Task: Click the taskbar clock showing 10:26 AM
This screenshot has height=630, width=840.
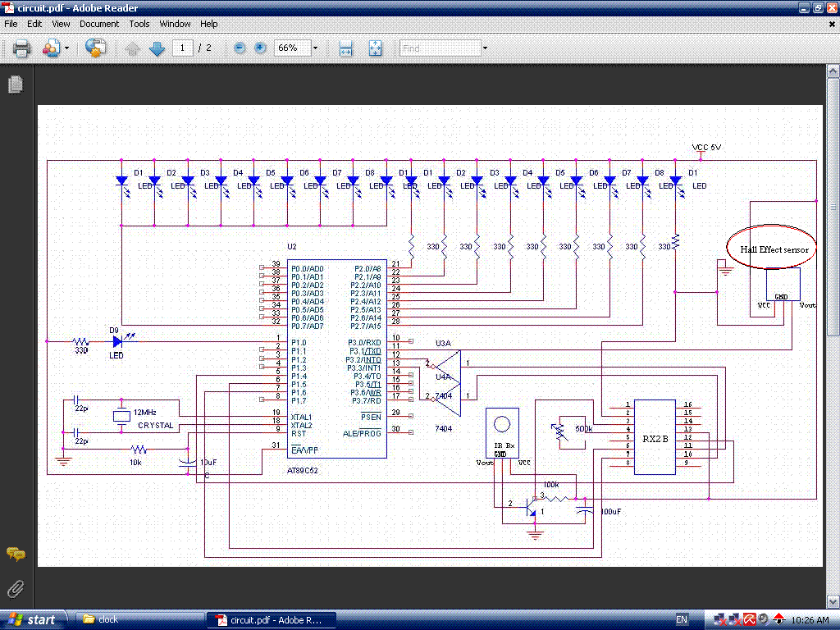Action: 810,620
